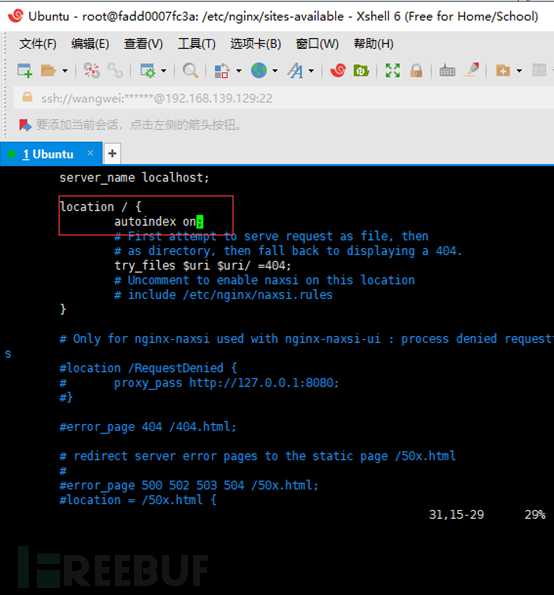Expand the folder-plus icon dropdown arrow

(519, 71)
